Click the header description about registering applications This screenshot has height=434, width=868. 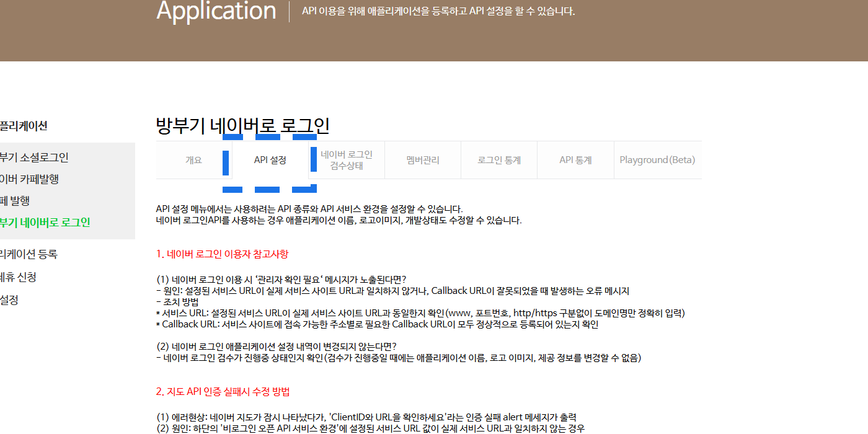click(x=438, y=11)
